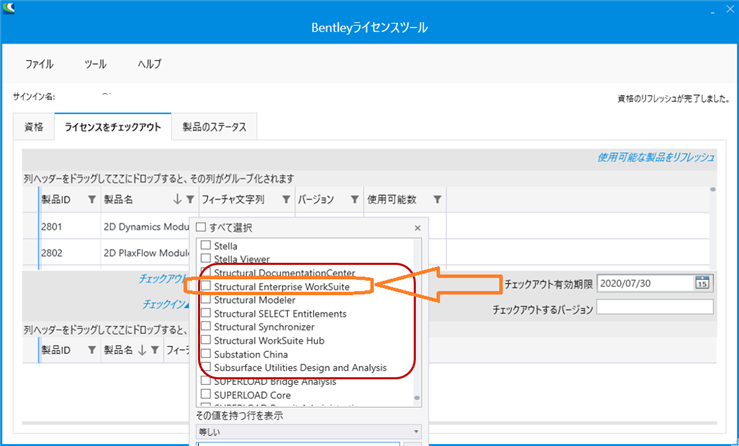The image size is (739, 446).
Task: Click the チェックアウト link
Action: click(x=163, y=279)
